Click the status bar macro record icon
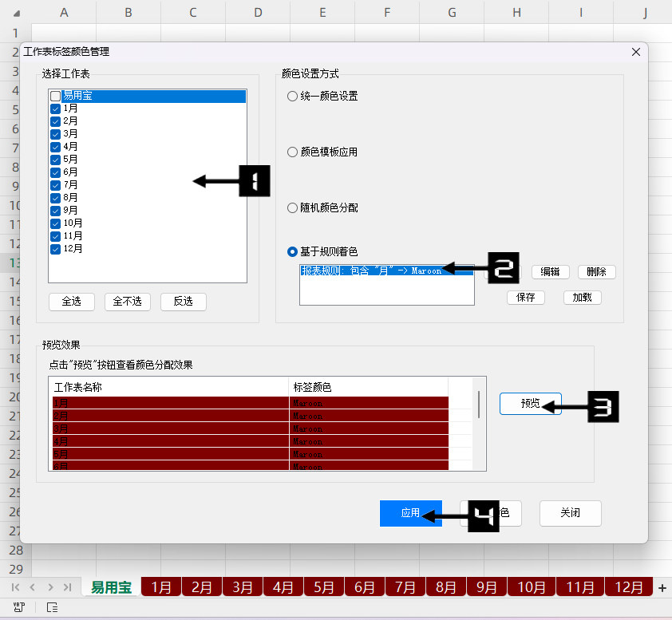This screenshot has height=620, width=672. [x=18, y=608]
